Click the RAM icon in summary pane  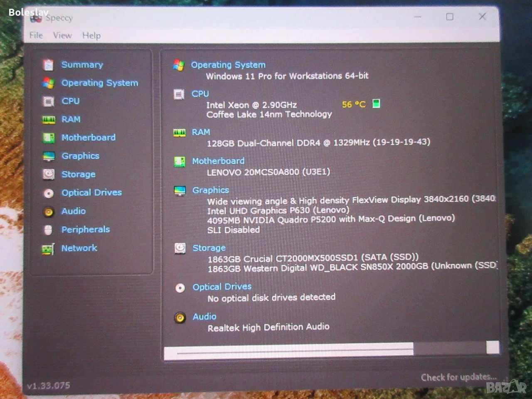179,133
